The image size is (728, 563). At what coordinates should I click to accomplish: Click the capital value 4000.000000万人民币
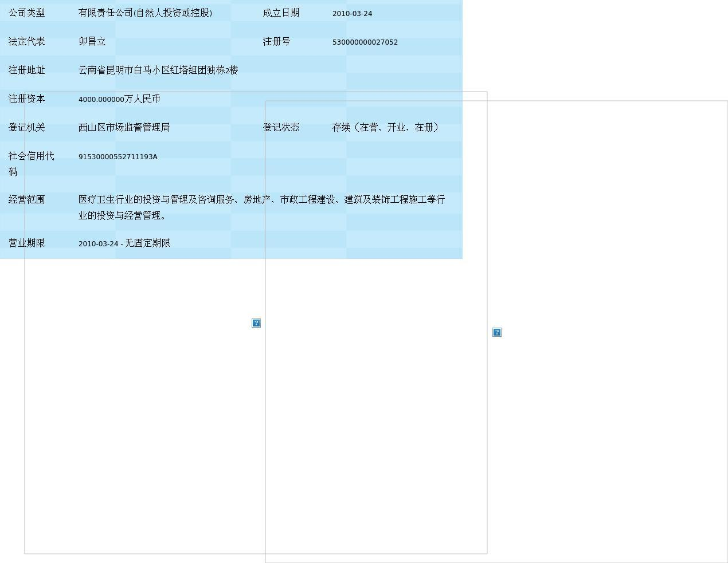click(119, 99)
